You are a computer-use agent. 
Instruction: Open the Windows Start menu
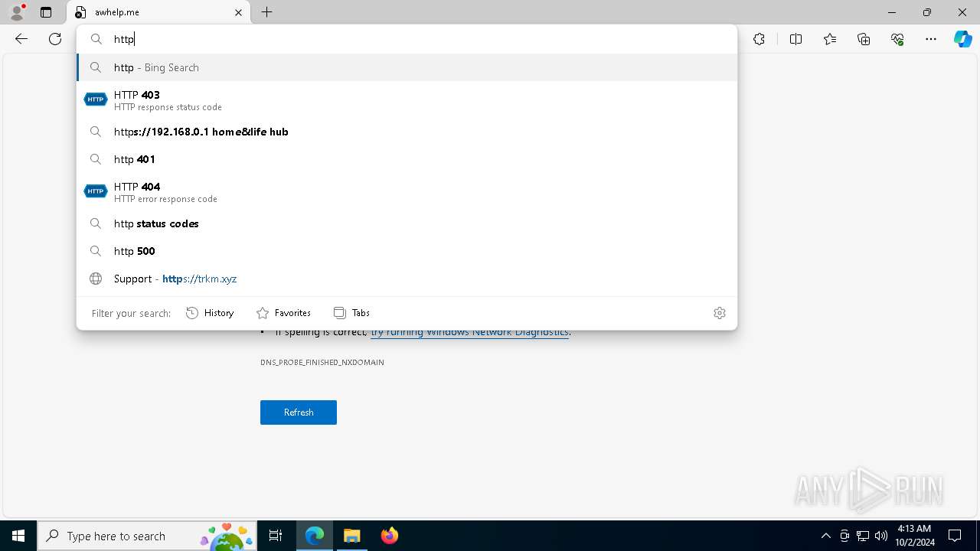[x=18, y=536]
